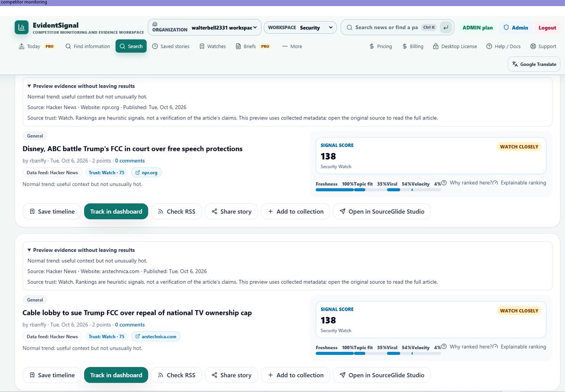Open Find information page
Viewport: 565px width, 392px height.
88,47
